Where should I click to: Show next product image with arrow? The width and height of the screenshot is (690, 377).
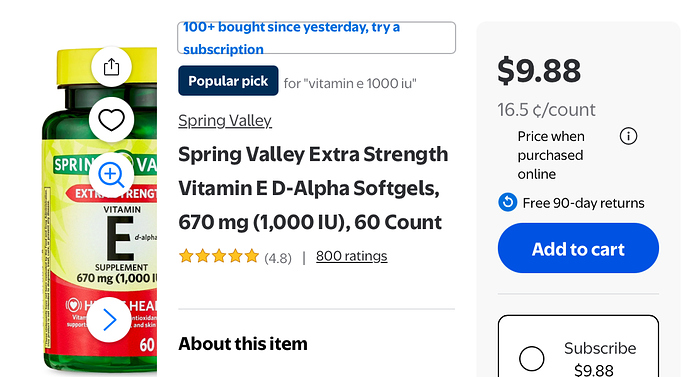point(109,320)
